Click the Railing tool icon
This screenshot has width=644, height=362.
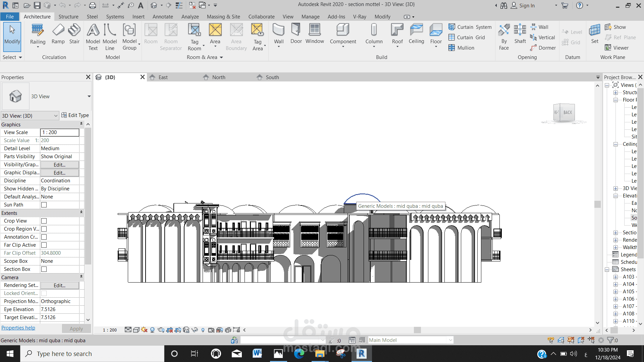38,30
